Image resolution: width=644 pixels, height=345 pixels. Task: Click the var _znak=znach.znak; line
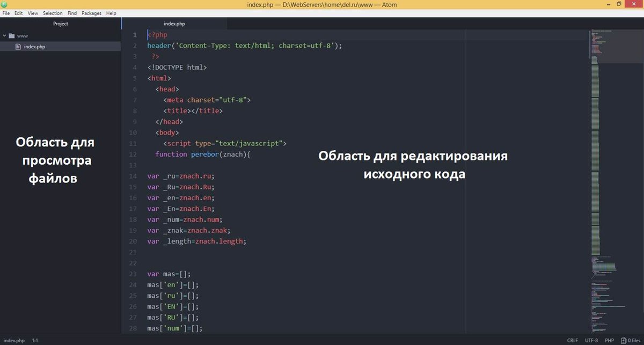click(189, 231)
